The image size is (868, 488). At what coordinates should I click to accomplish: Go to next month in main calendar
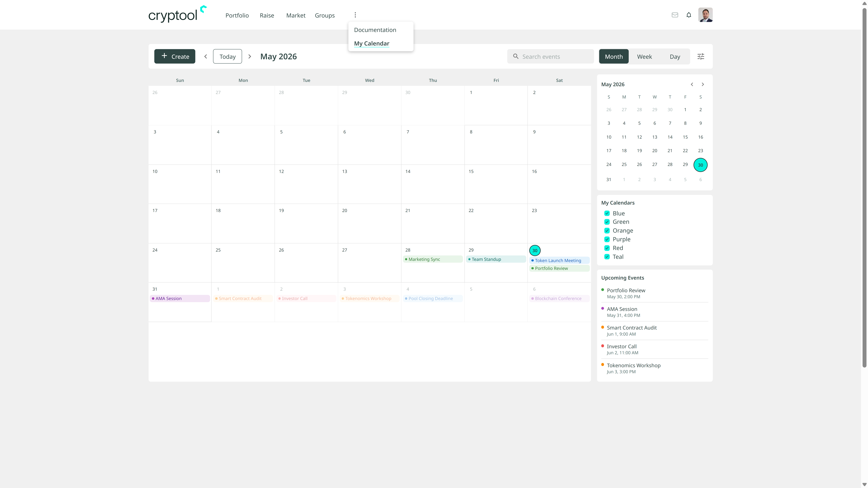250,57
